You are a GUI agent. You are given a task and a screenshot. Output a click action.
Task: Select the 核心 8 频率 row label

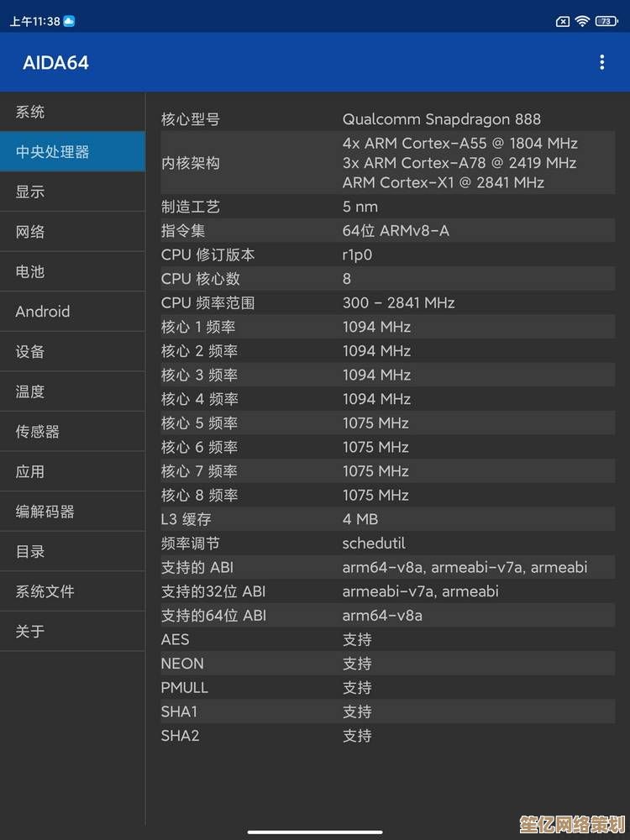pyautogui.click(x=199, y=495)
